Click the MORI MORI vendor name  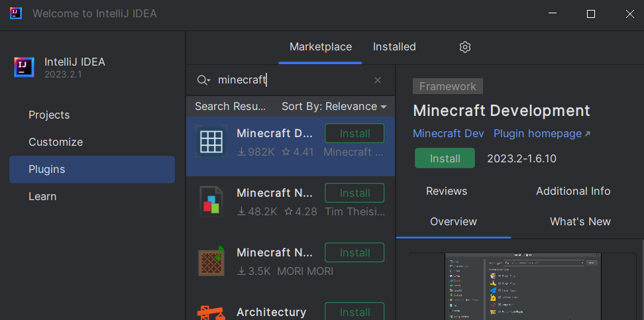click(305, 271)
